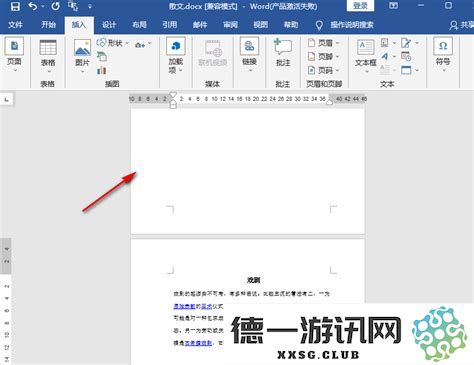
Task: Open ribbon display options icon
Action: (x=393, y=6)
